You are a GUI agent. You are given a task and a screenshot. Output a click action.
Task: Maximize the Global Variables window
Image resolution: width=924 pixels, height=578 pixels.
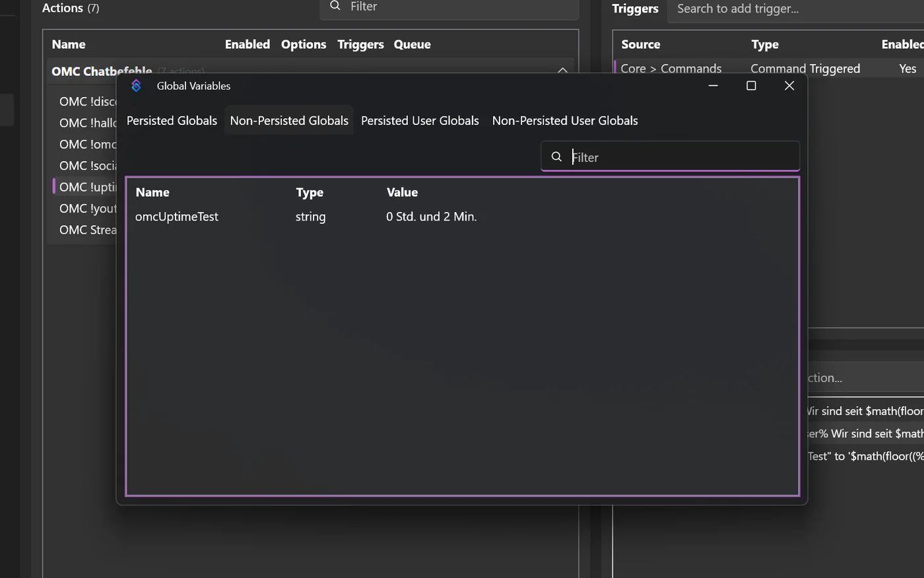click(x=751, y=86)
